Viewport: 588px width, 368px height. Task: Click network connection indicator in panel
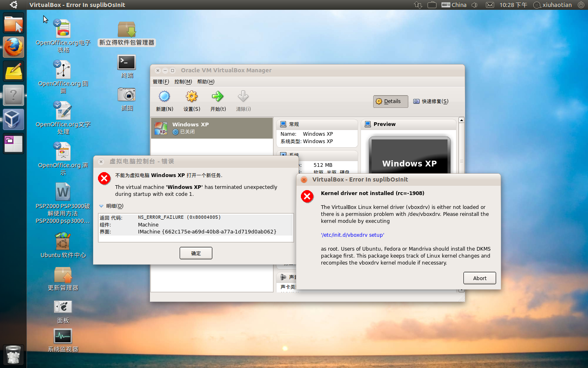[418, 5]
